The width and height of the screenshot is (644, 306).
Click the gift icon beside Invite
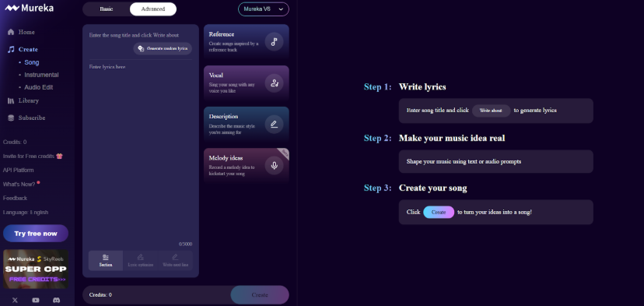coord(60,156)
